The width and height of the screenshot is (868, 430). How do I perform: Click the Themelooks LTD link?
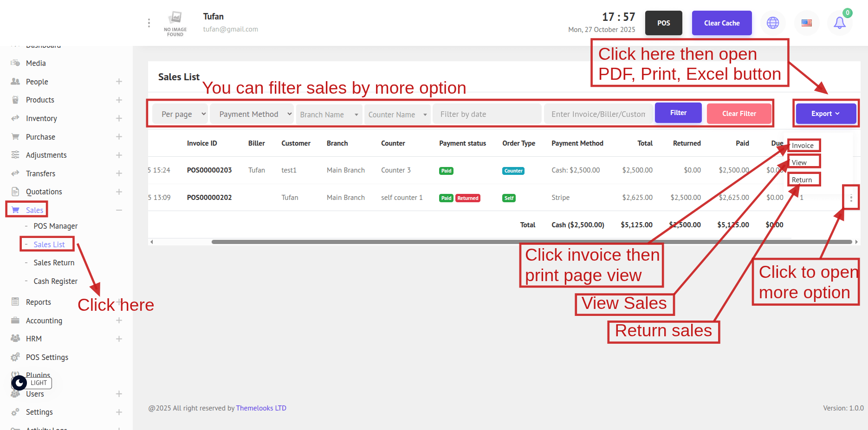(261, 408)
